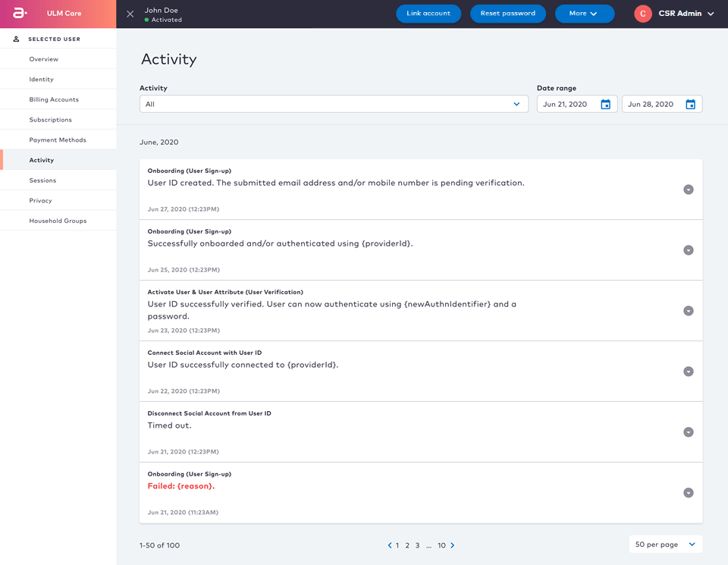
Task: Click the Activate User & User Attribute title
Action: click(225, 292)
